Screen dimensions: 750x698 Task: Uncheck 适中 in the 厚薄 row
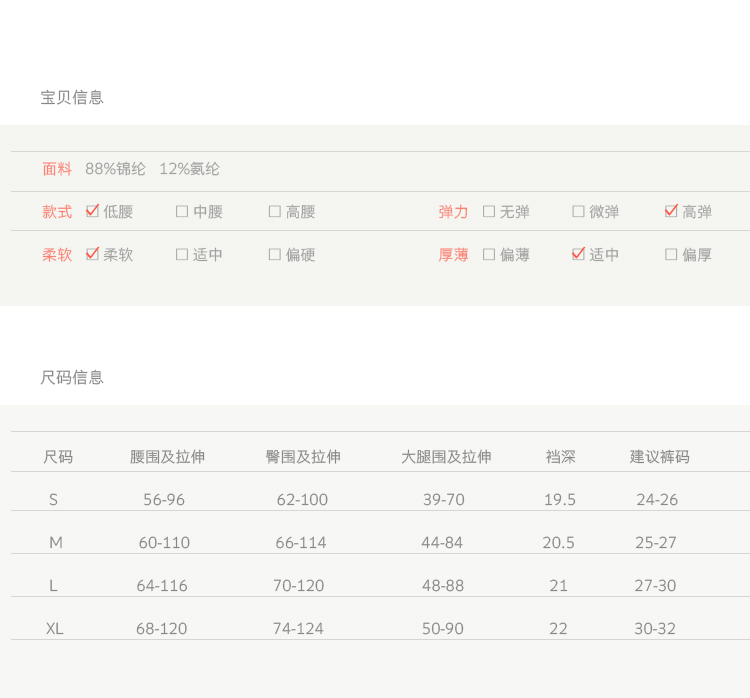[578, 255]
